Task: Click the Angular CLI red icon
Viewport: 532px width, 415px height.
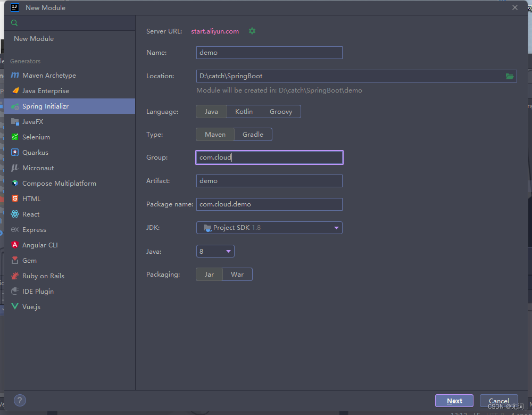Action: click(x=15, y=245)
